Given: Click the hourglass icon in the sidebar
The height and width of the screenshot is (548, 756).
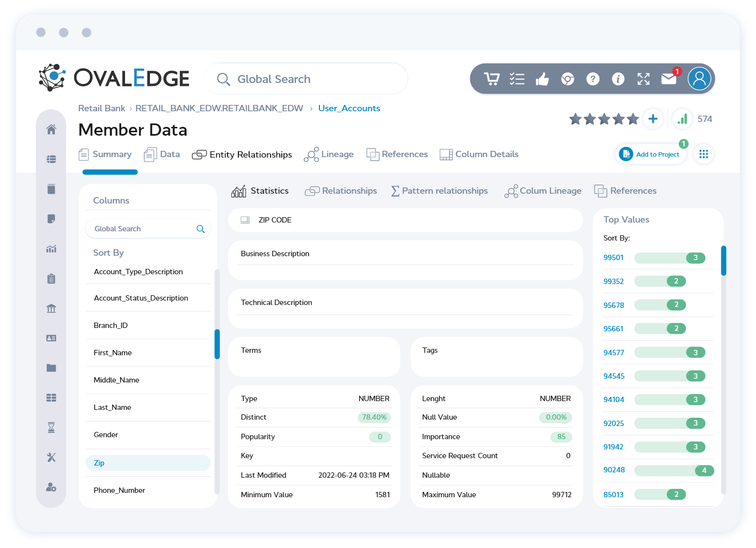Looking at the screenshot, I should coord(51,427).
